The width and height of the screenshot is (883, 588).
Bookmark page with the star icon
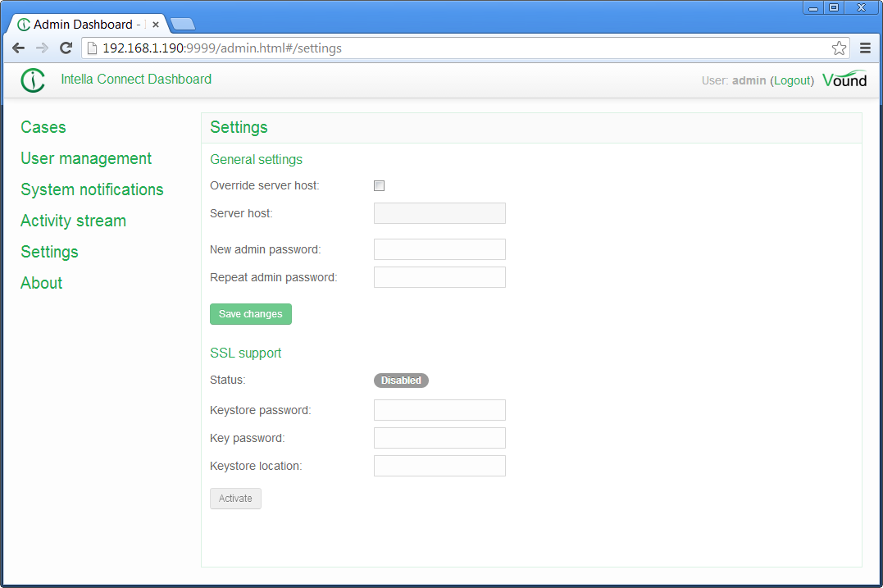click(839, 48)
